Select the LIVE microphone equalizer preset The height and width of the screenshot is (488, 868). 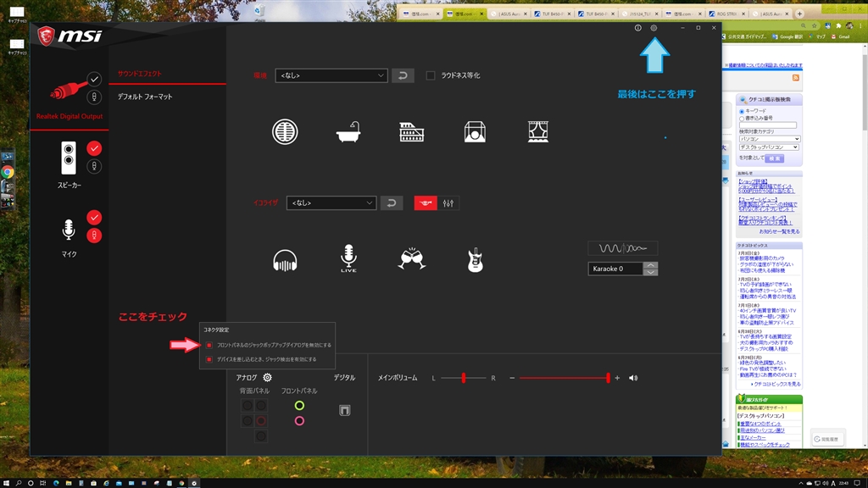tap(348, 258)
